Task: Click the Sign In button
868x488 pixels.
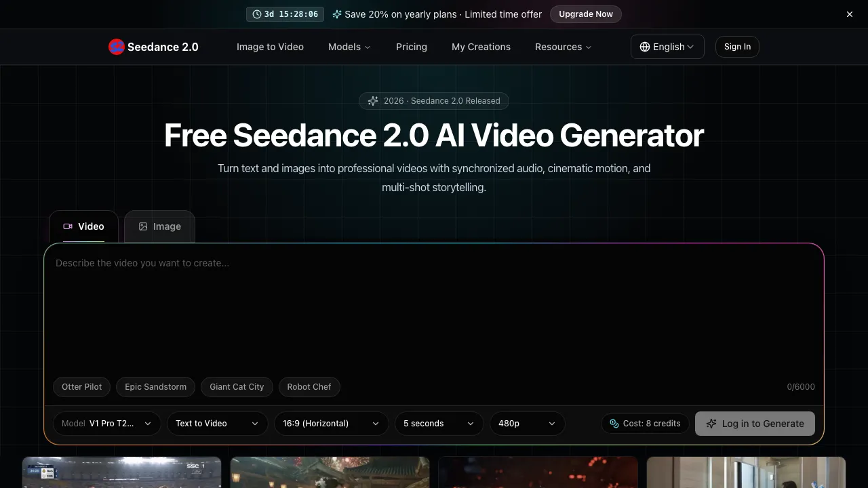Action: coord(737,47)
